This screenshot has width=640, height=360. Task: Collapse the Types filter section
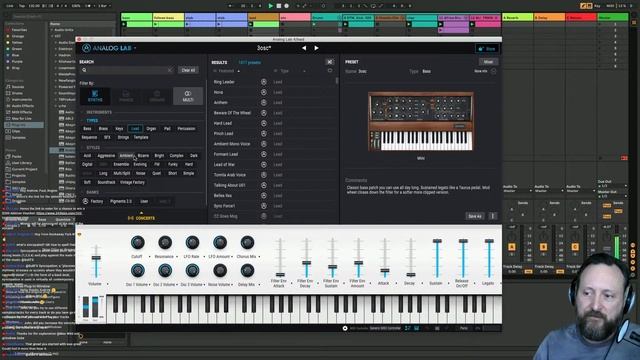(92, 121)
